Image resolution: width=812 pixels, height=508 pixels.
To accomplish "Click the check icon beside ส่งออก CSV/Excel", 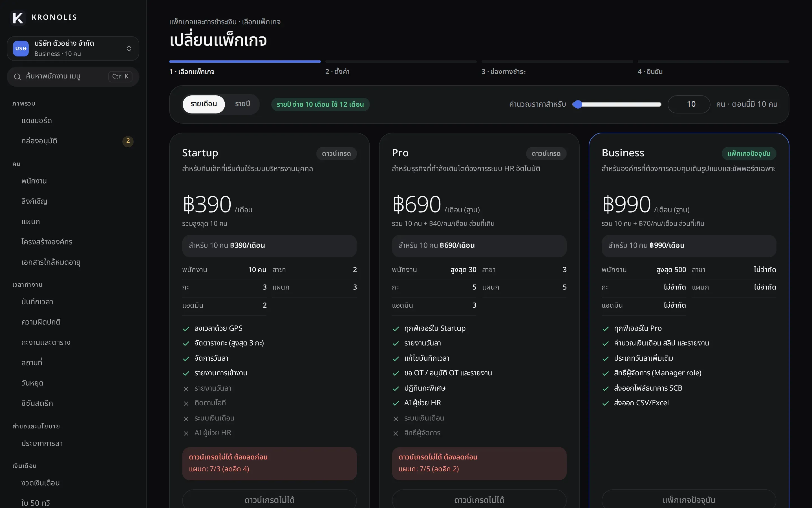I will click(x=606, y=403).
